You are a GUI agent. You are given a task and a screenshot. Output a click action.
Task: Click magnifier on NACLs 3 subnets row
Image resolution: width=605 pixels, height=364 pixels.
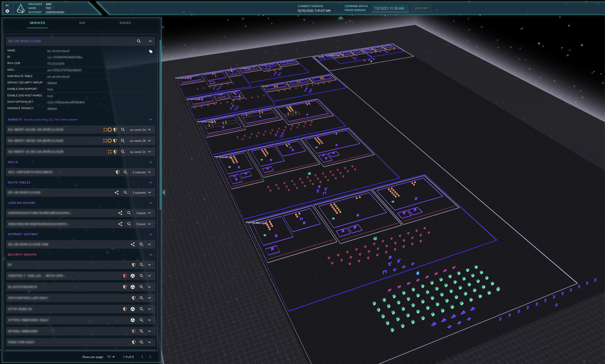pos(125,172)
